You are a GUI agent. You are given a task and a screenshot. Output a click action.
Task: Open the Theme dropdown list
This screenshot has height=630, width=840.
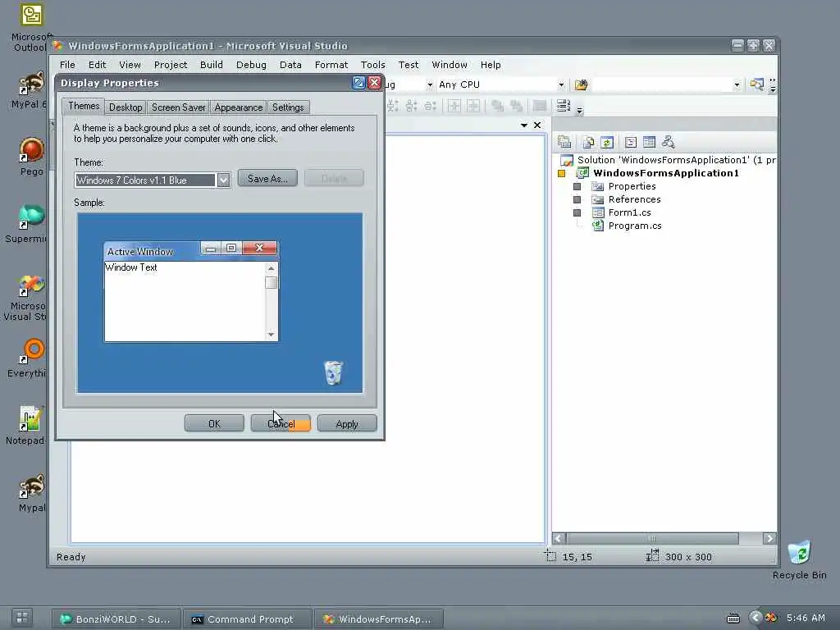[224, 180]
